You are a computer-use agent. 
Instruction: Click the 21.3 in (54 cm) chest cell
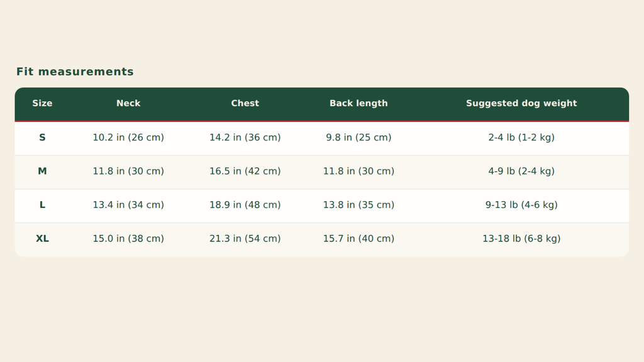245,238
